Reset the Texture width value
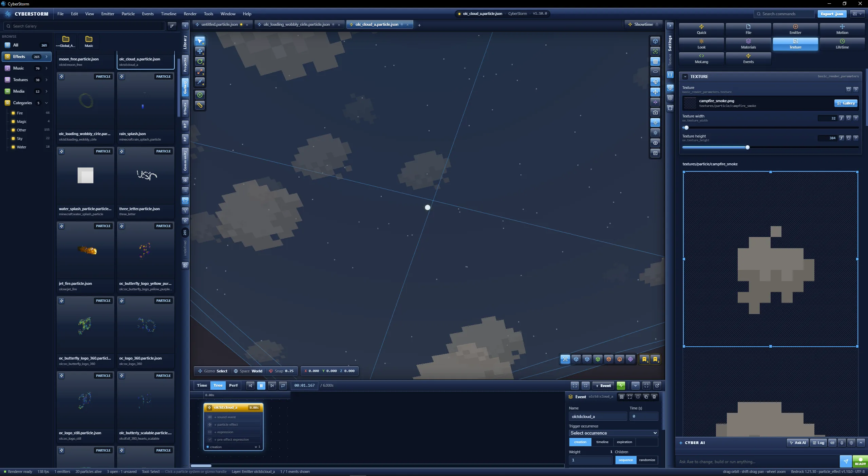This screenshot has height=476, width=868. [x=848, y=118]
